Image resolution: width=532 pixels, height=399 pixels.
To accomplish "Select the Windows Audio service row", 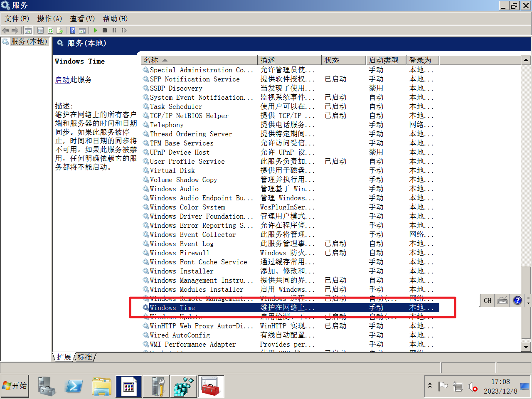I will [290, 189].
